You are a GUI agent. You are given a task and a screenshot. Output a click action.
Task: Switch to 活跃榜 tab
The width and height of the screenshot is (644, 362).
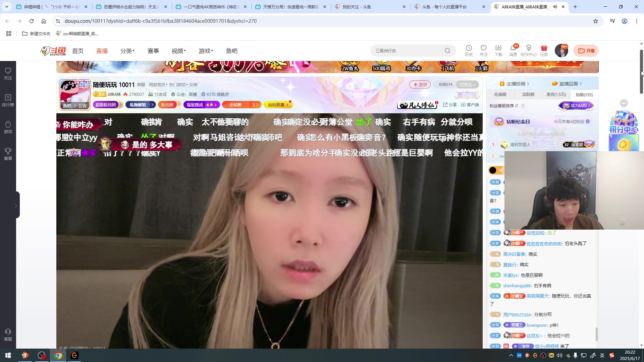pyautogui.click(x=528, y=95)
